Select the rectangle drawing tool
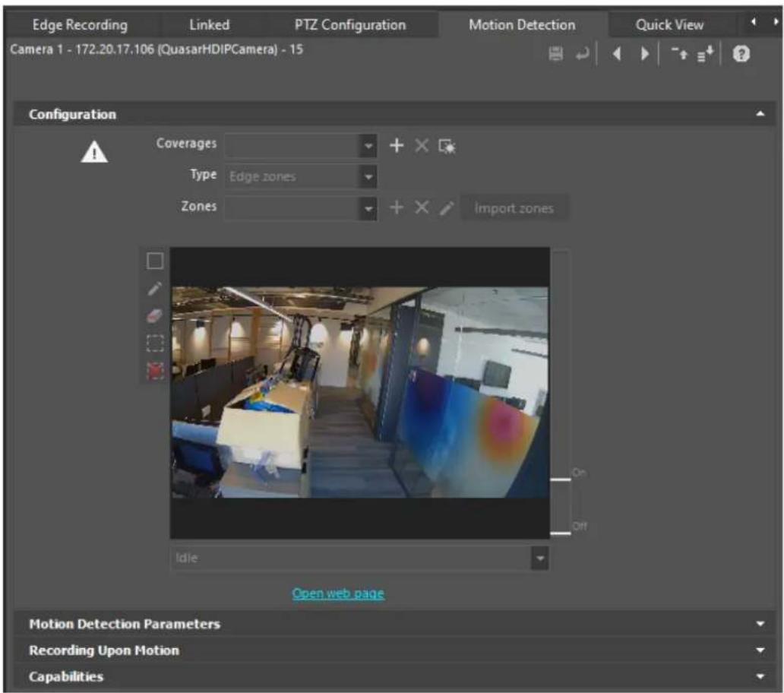Viewport: 784px width, 693px height. [155, 261]
